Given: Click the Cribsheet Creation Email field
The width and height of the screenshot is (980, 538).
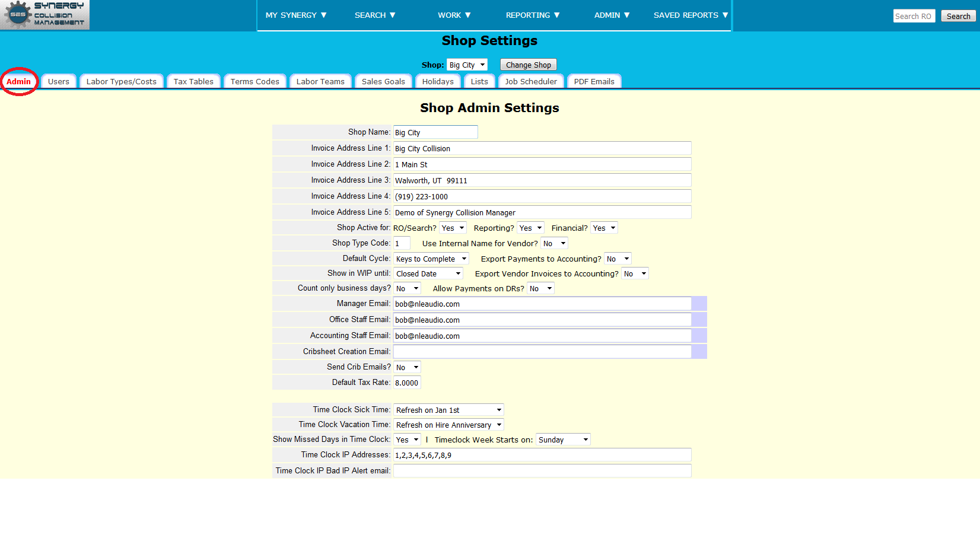Looking at the screenshot, I should pos(542,352).
